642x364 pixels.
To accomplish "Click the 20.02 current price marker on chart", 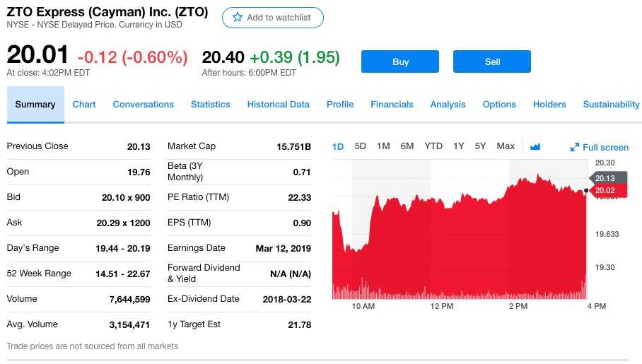I will (605, 190).
